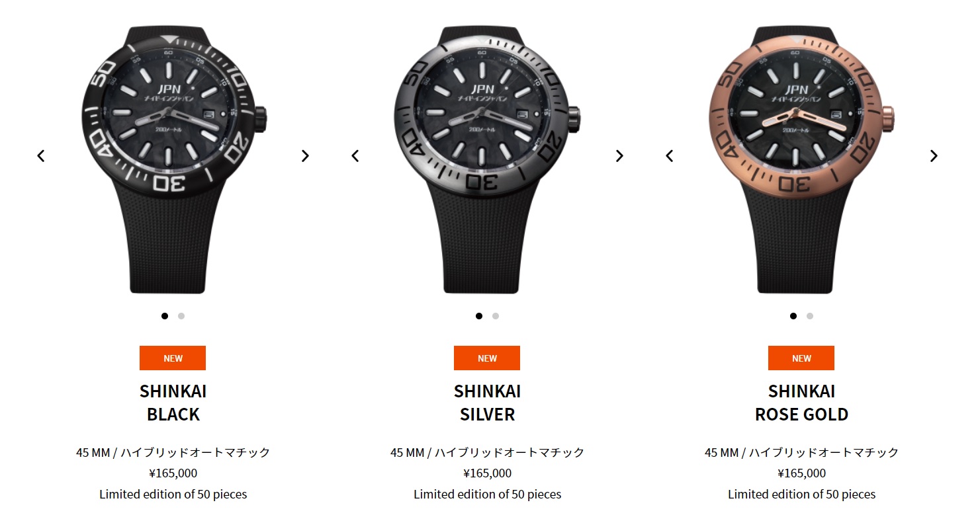
Task: Open the SHINKAI BLACK product title
Action: pos(173,403)
